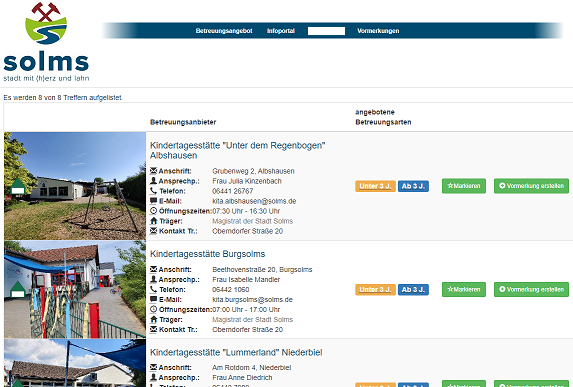Open the Kindertagesstätte Burgsolms photo thumbnail
Screen dimensions: 573x387
point(75,289)
